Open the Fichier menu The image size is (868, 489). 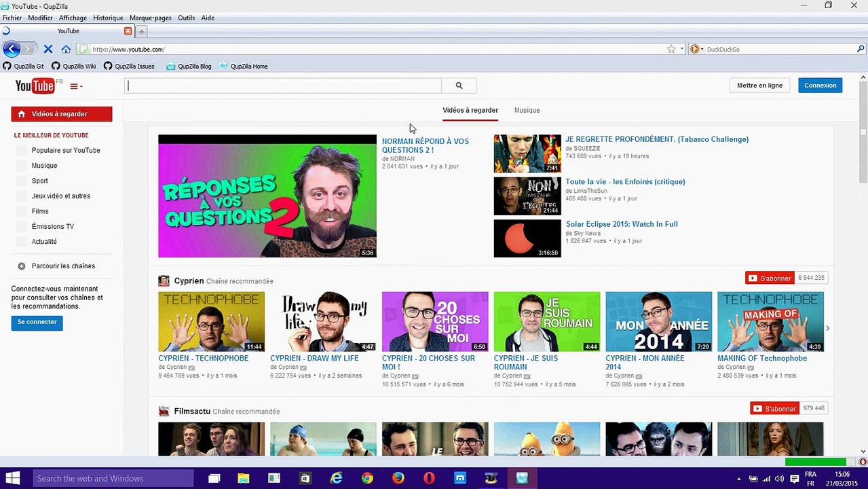pyautogui.click(x=12, y=18)
